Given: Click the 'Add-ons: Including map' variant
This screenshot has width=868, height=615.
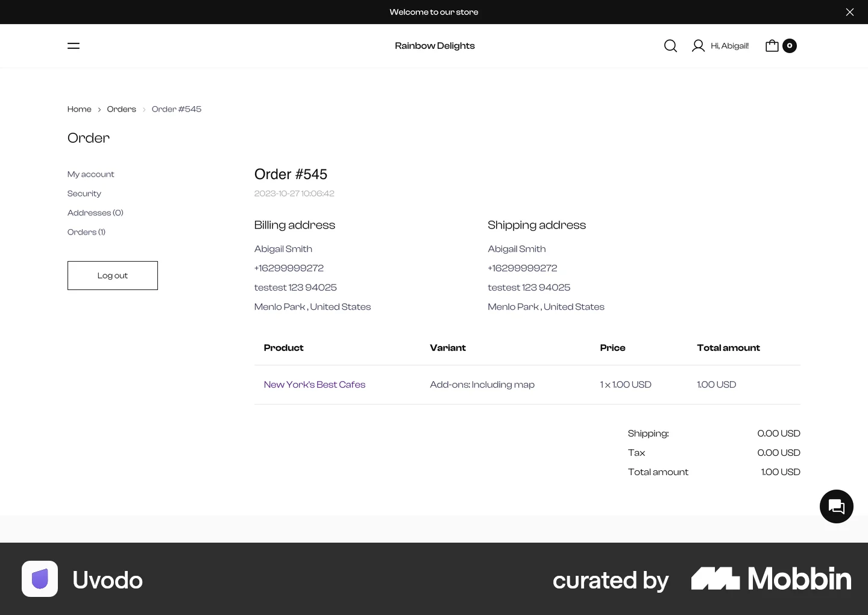Looking at the screenshot, I should pos(482,385).
